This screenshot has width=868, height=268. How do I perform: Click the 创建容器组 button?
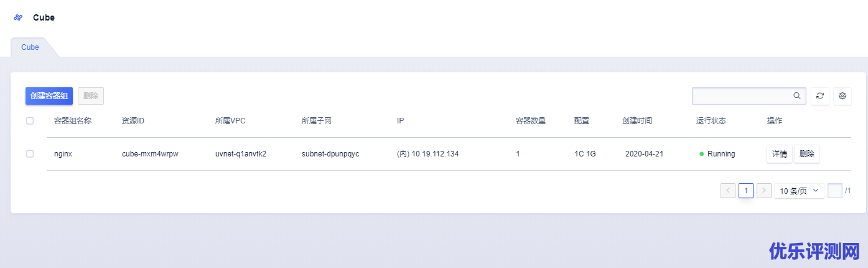[x=49, y=96]
